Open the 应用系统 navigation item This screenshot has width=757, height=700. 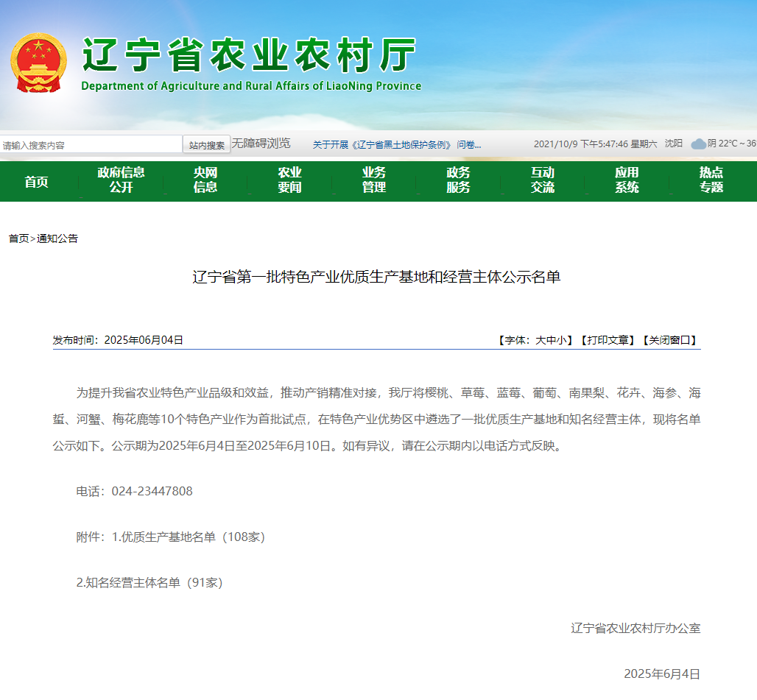click(x=627, y=180)
